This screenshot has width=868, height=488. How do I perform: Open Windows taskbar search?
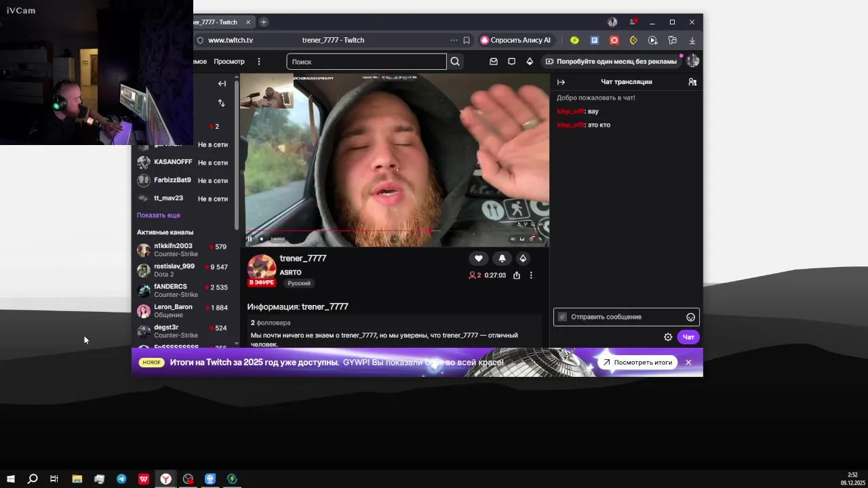(x=32, y=479)
